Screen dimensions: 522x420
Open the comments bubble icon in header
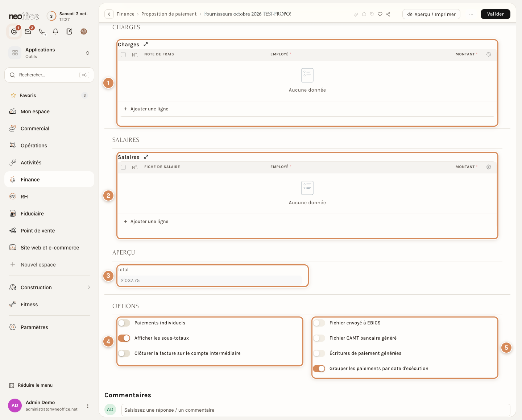click(364, 14)
